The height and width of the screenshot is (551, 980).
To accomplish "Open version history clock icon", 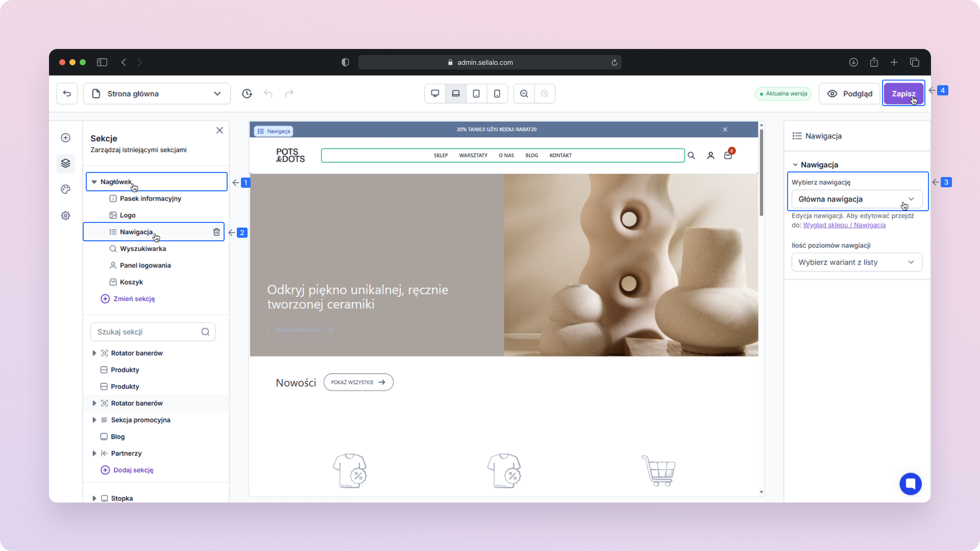I will [247, 93].
